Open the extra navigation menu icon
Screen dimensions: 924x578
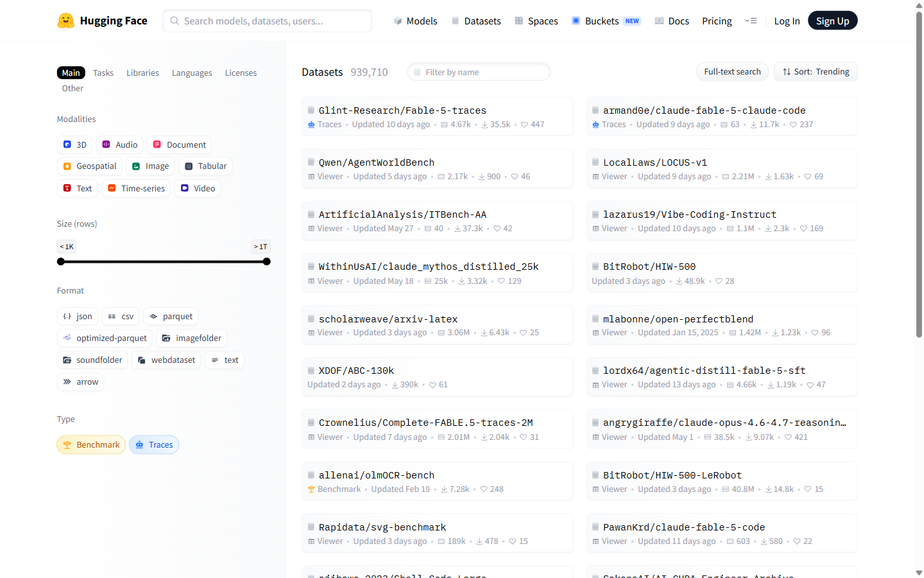[x=751, y=21]
